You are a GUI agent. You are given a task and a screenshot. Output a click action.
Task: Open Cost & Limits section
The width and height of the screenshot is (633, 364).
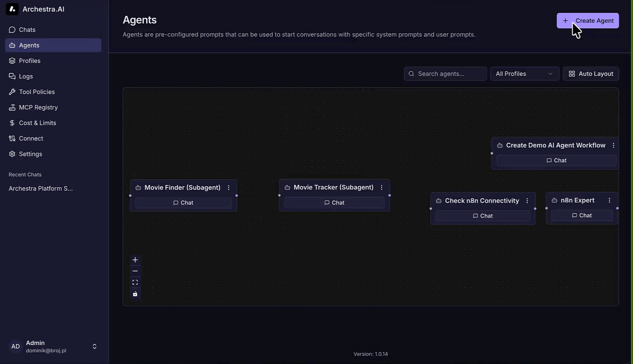[37, 123]
